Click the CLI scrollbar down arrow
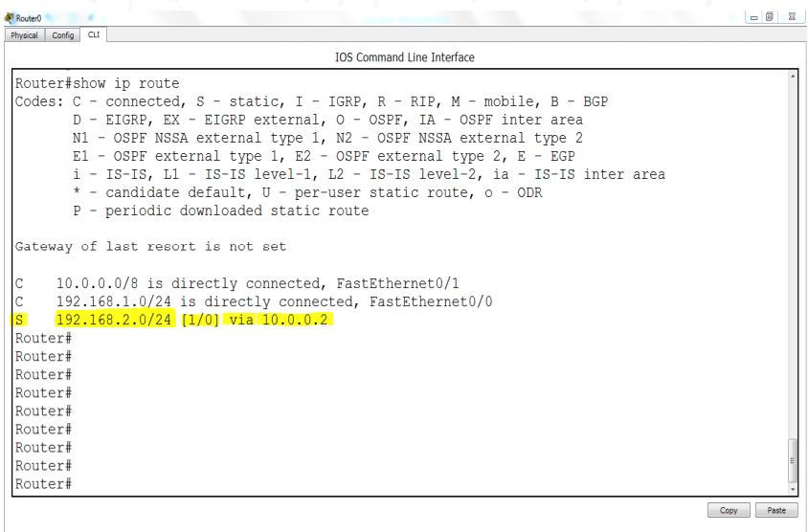 793,489
